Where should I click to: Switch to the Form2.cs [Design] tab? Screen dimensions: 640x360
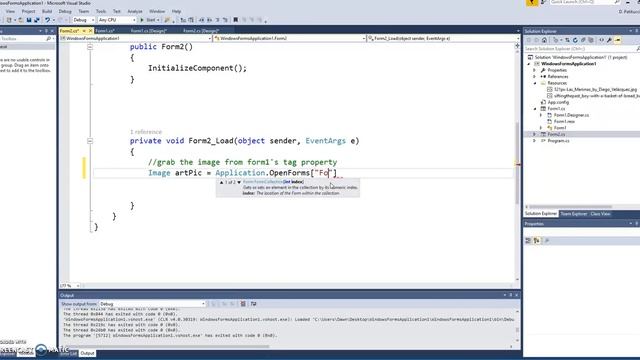[201, 31]
